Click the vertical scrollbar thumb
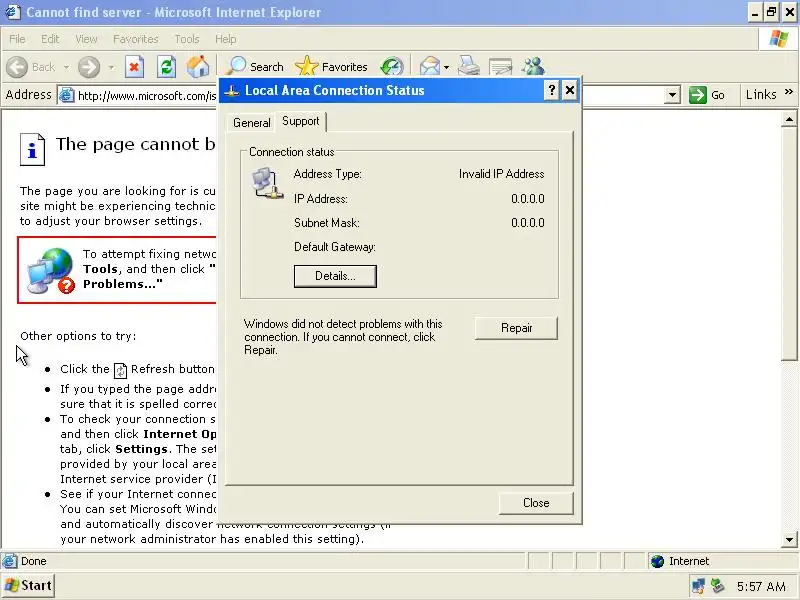 click(789, 244)
